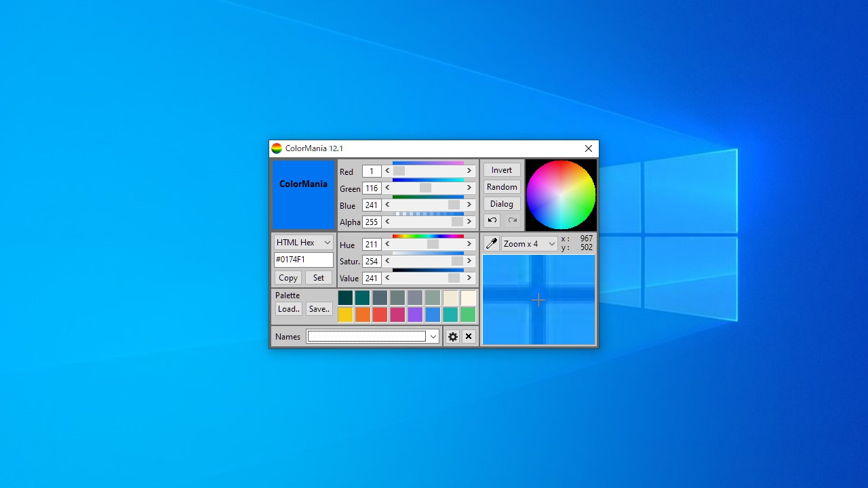868x488 pixels.
Task: Increase Green with its right arrow
Action: pos(469,188)
